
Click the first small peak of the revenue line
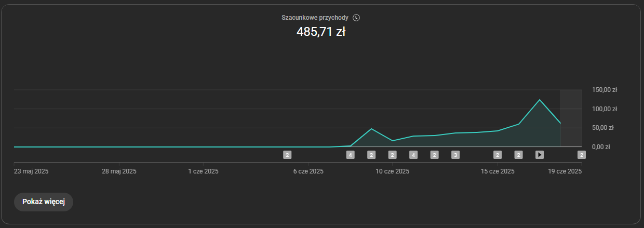[x=371, y=129]
